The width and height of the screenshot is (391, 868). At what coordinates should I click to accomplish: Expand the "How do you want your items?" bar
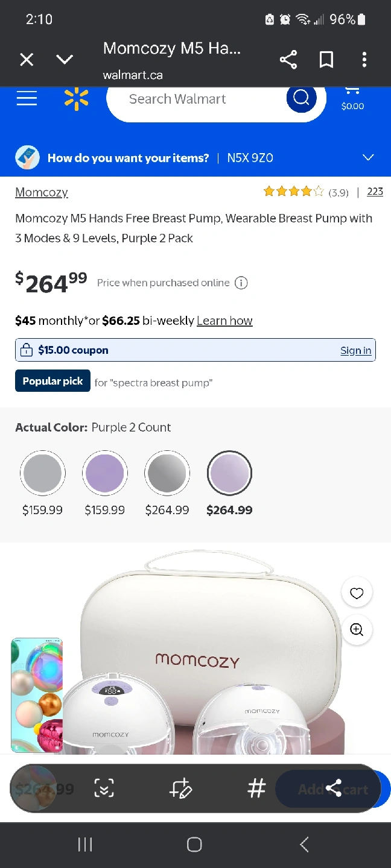368,158
